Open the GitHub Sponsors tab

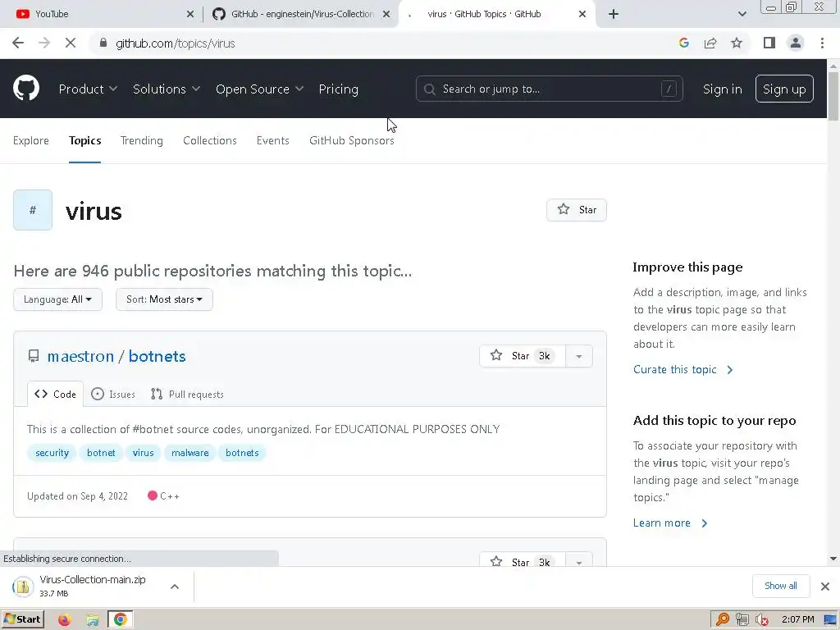pyautogui.click(x=351, y=140)
